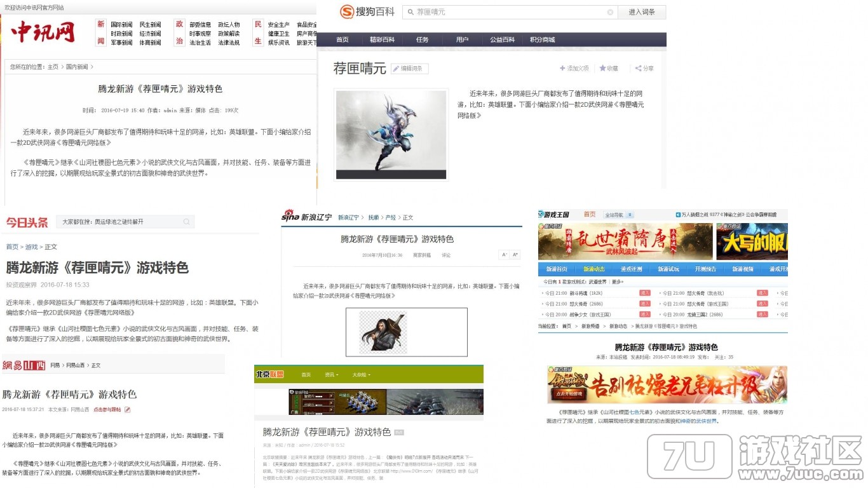Decrease font size with A- on Sina

(x=505, y=255)
